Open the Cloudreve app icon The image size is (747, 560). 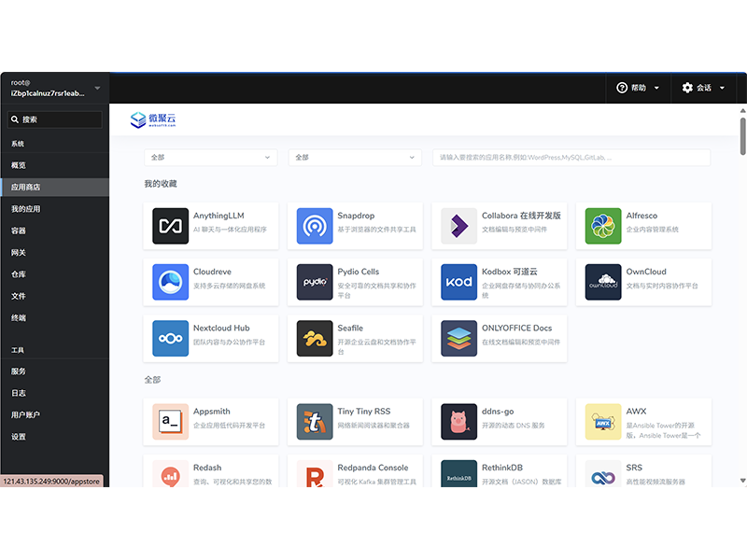pos(170,283)
